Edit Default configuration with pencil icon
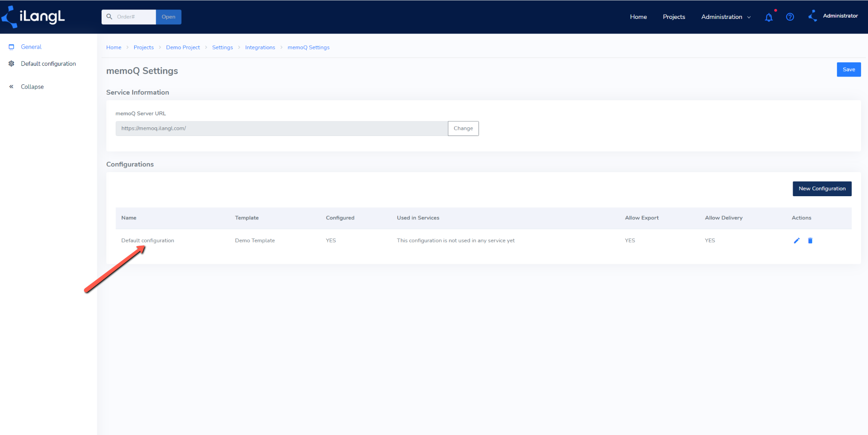 click(797, 241)
